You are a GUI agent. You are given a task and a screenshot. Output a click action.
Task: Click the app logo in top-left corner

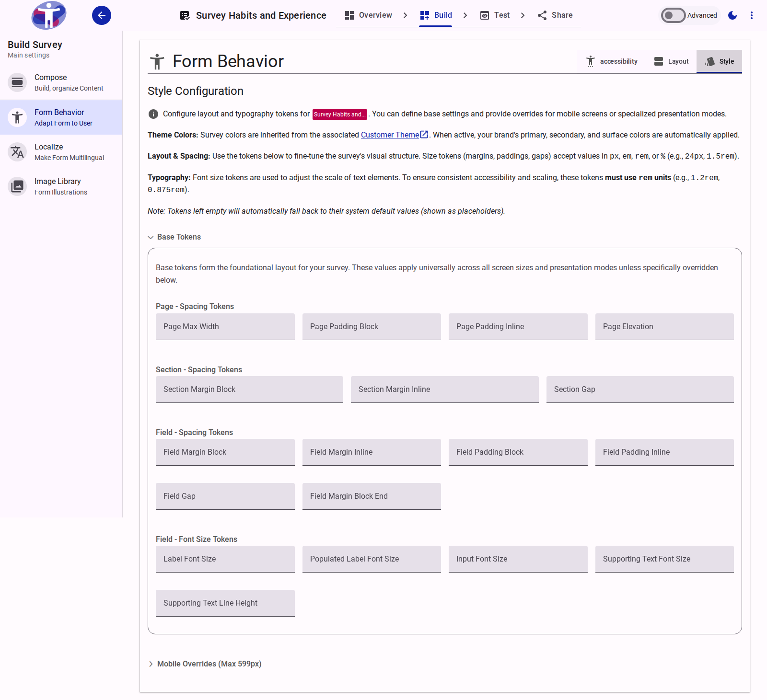tap(49, 15)
